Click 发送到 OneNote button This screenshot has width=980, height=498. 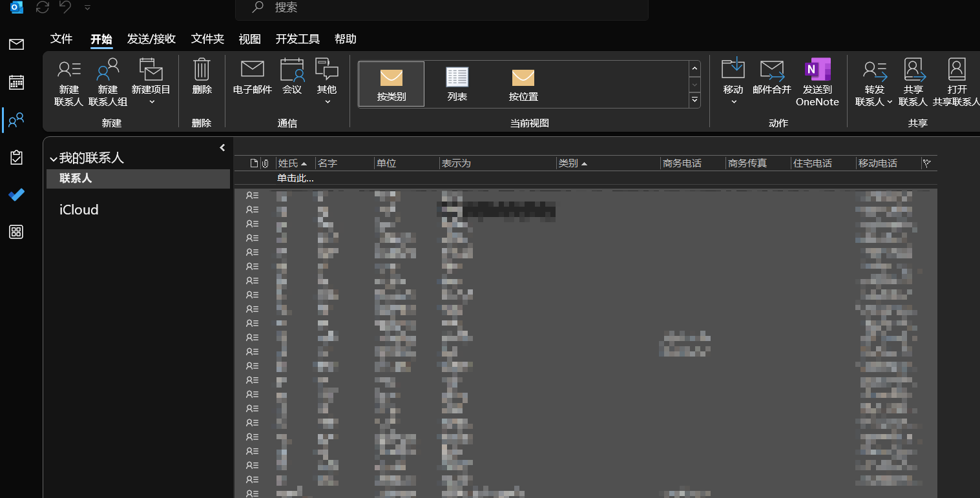pos(817,83)
